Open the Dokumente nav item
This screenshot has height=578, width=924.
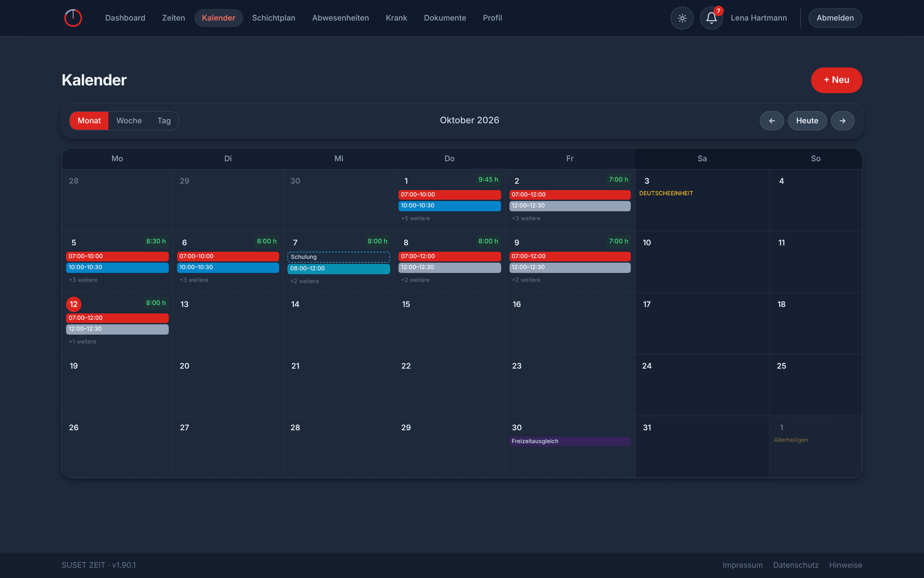[x=445, y=18]
